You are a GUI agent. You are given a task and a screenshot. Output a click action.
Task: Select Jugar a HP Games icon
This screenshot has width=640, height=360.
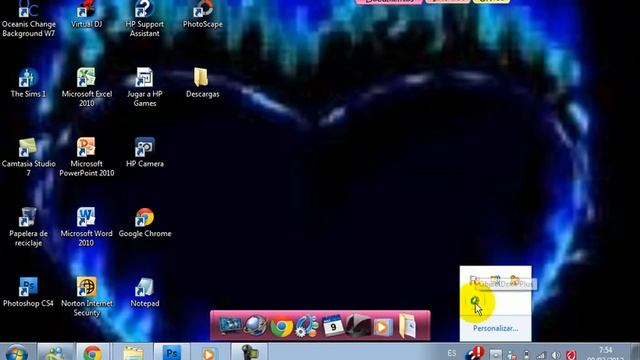coord(144,87)
